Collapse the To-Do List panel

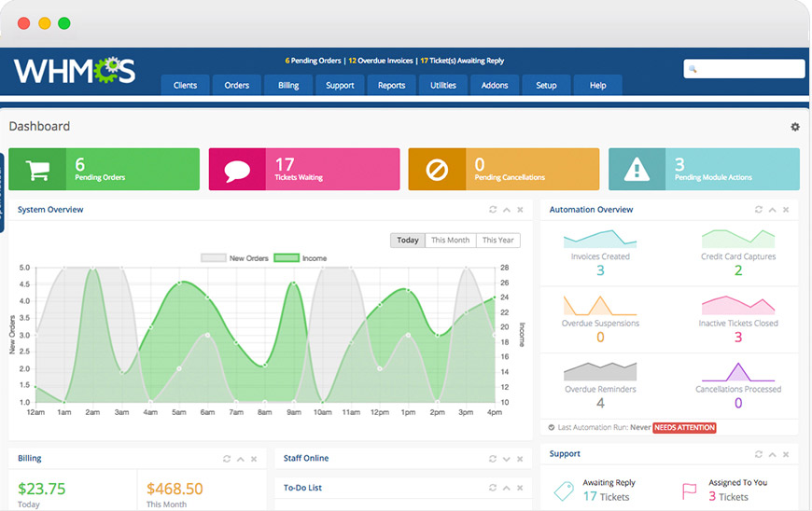(507, 488)
